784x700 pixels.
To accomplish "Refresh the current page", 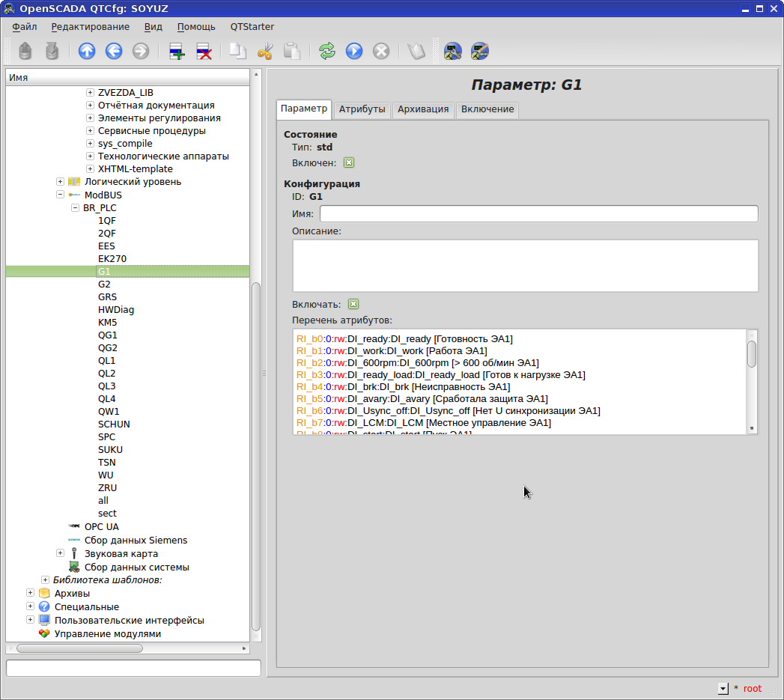I will (326, 51).
